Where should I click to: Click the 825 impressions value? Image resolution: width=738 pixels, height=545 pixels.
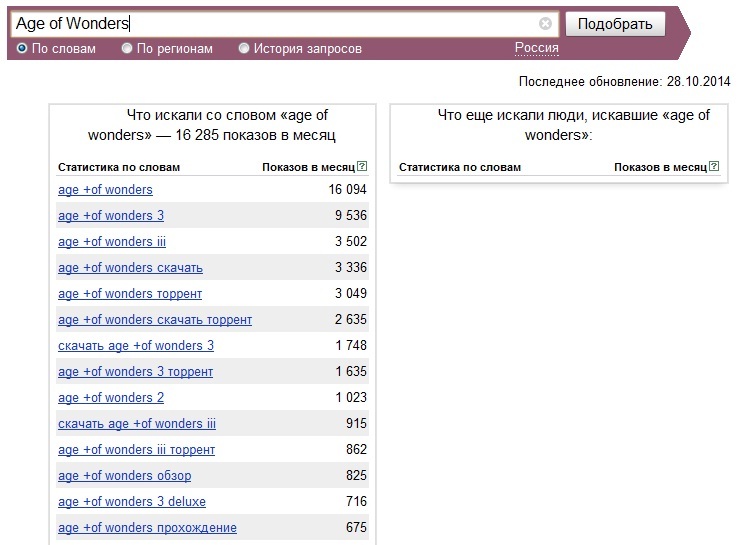pos(356,475)
